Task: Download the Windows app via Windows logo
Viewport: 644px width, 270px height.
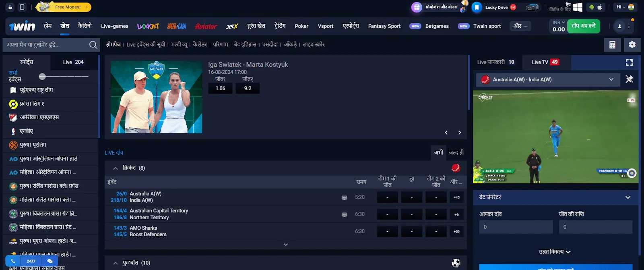Action: (578, 7)
